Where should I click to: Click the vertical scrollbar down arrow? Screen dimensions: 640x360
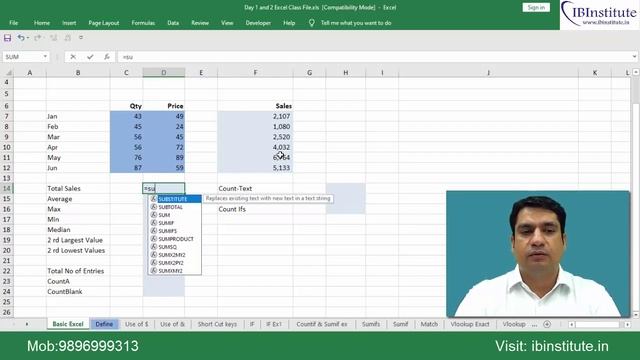pos(636,314)
